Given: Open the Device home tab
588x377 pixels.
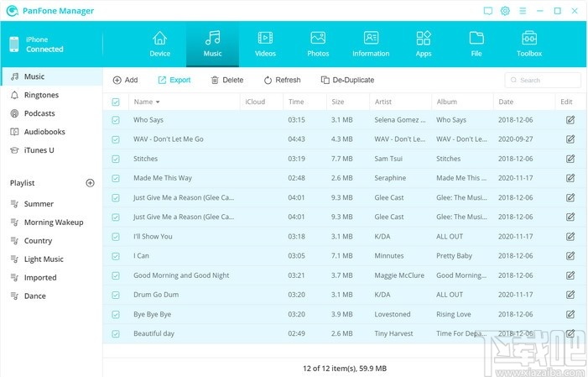Looking at the screenshot, I should click(159, 45).
